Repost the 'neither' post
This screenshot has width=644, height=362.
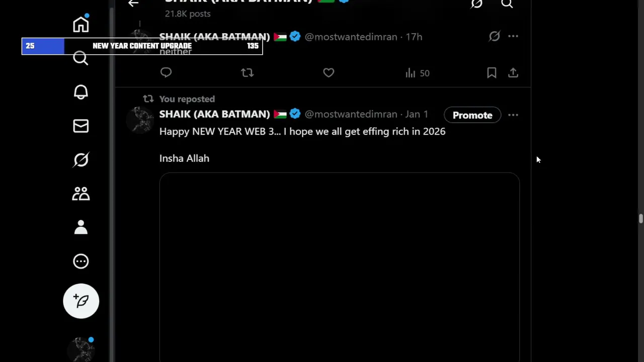click(x=247, y=73)
